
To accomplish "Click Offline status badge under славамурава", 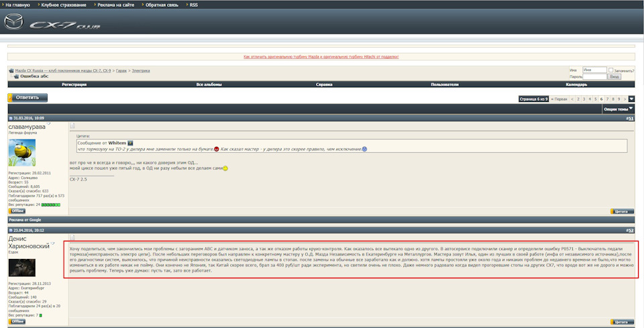I will pos(17,211).
